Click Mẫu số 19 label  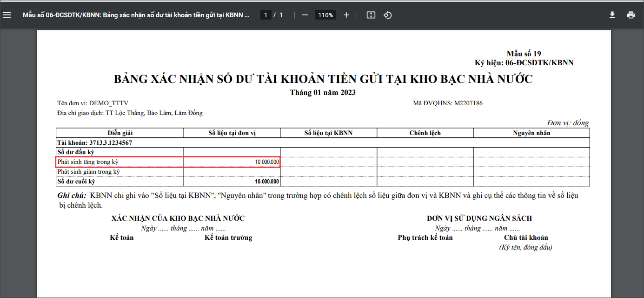(x=524, y=54)
